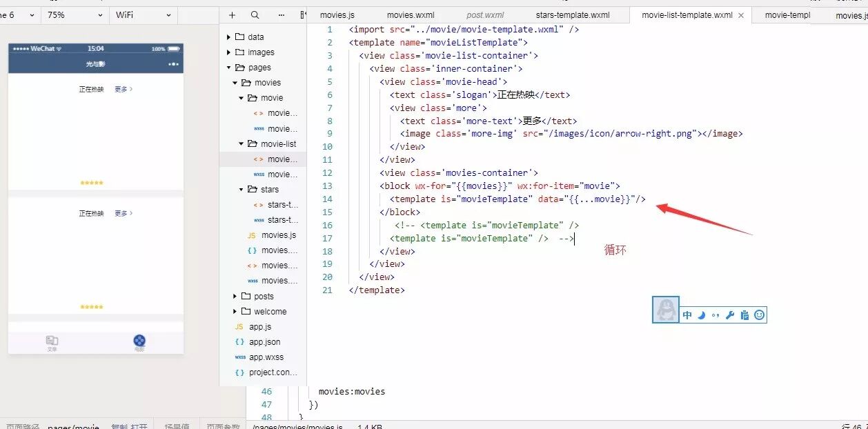
Task: Open app.json in the file tree
Action: click(265, 341)
